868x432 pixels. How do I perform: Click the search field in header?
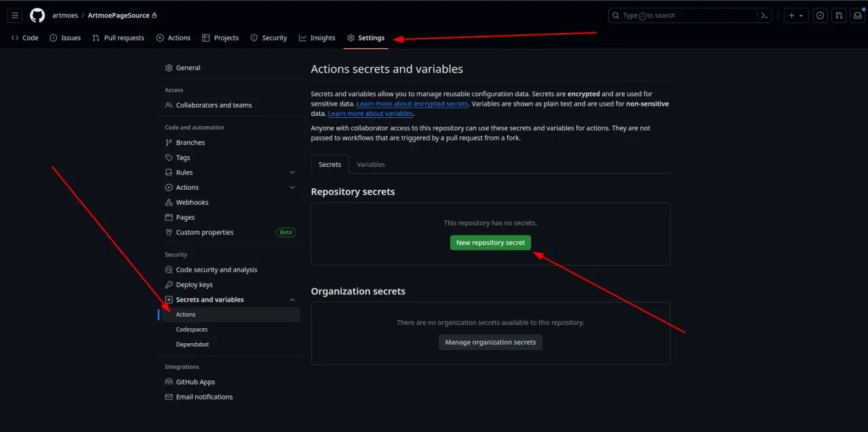683,15
